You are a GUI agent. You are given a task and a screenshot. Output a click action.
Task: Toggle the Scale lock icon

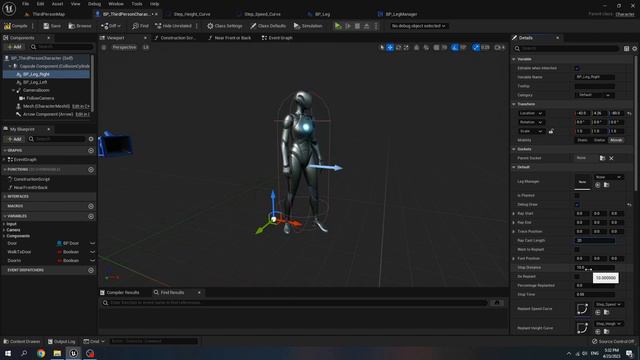click(x=551, y=131)
